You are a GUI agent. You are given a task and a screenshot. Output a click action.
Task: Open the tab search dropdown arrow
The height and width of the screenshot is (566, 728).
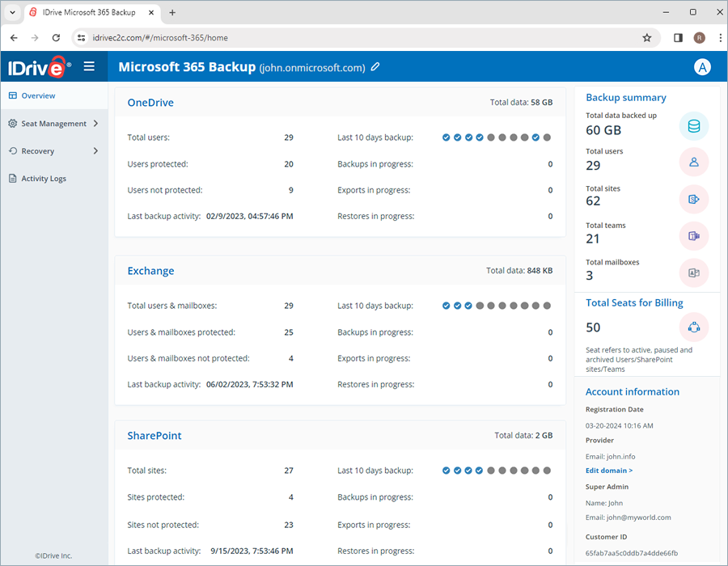tap(12, 12)
